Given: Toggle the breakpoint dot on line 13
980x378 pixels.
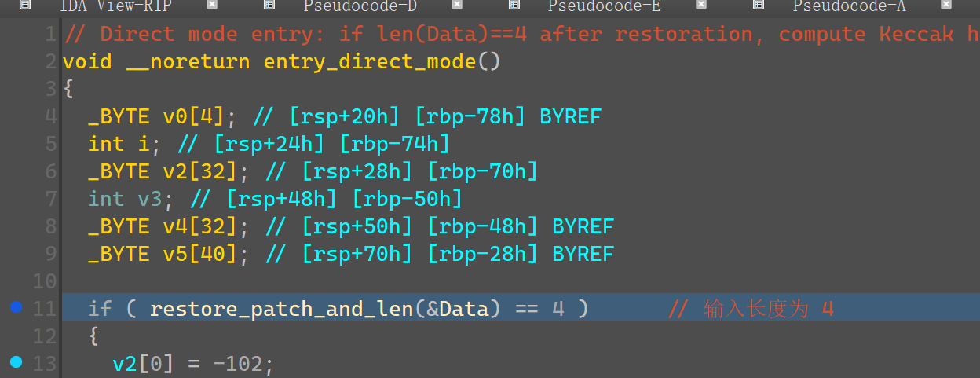Looking at the screenshot, I should [16, 362].
